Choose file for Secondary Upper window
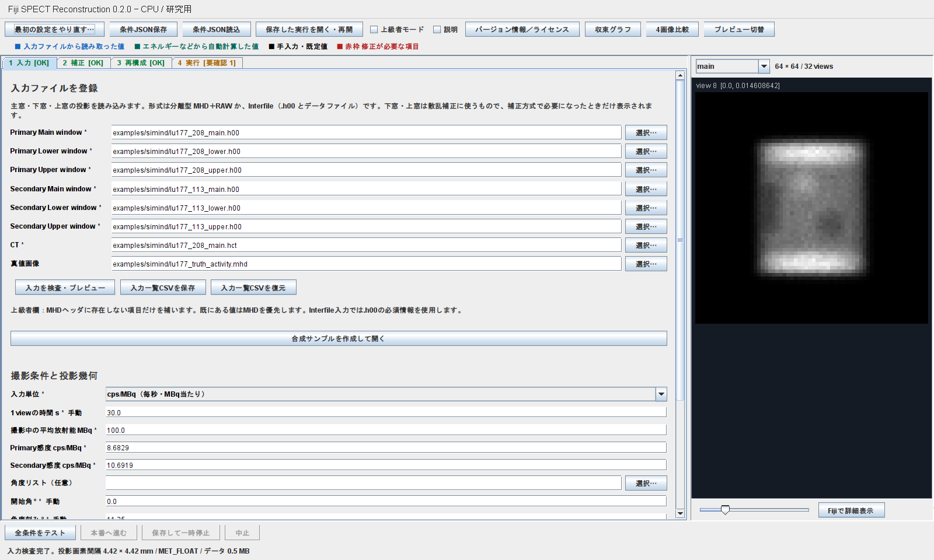 coord(646,226)
